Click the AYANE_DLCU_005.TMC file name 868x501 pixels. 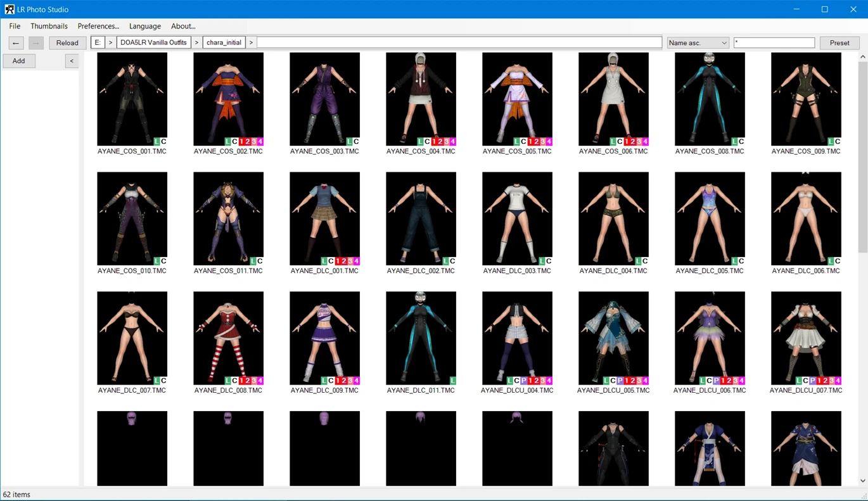613,390
